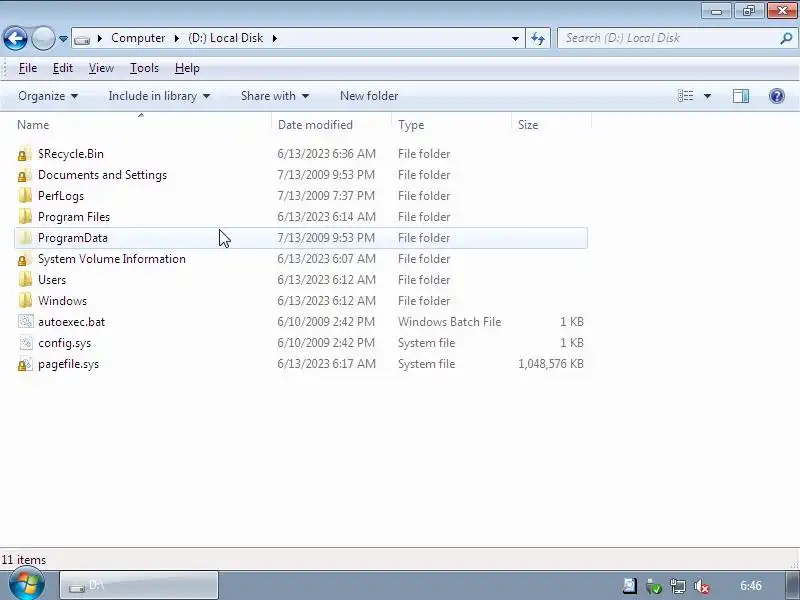This screenshot has height=600, width=800.
Task: Click the config.sys file name
Action: pos(64,343)
